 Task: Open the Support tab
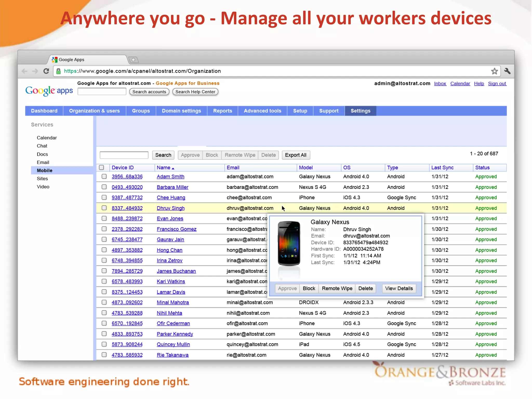[329, 111]
